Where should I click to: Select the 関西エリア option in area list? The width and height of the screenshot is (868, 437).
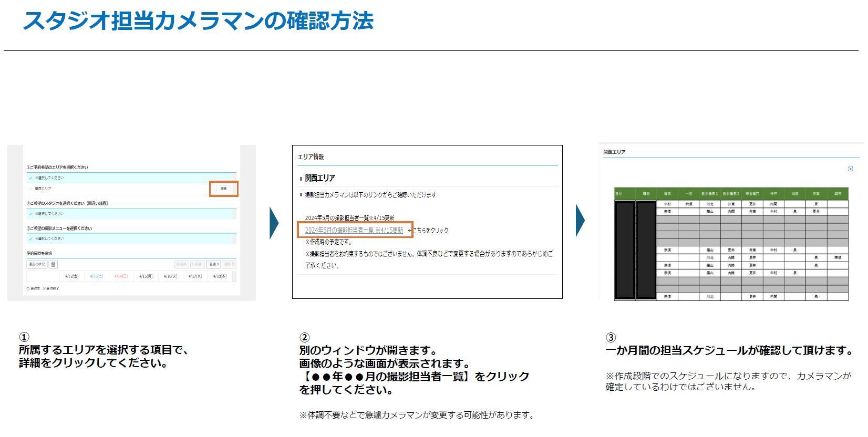(x=43, y=189)
